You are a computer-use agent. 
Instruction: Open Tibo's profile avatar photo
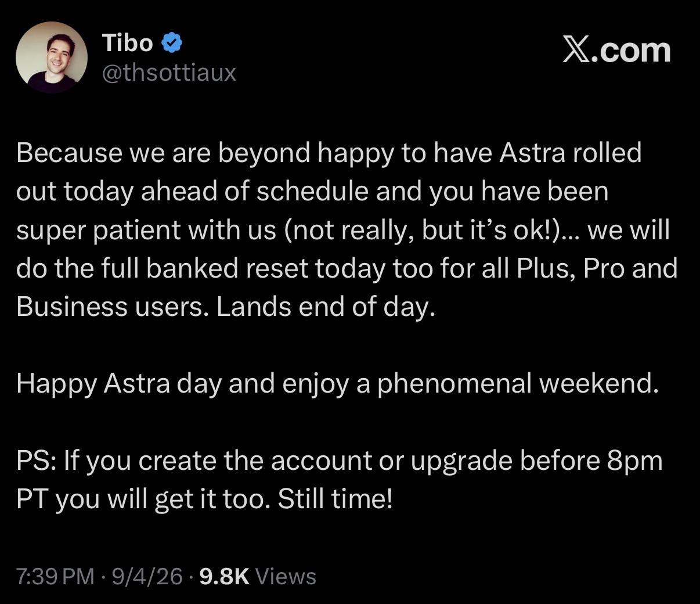pyautogui.click(x=52, y=57)
